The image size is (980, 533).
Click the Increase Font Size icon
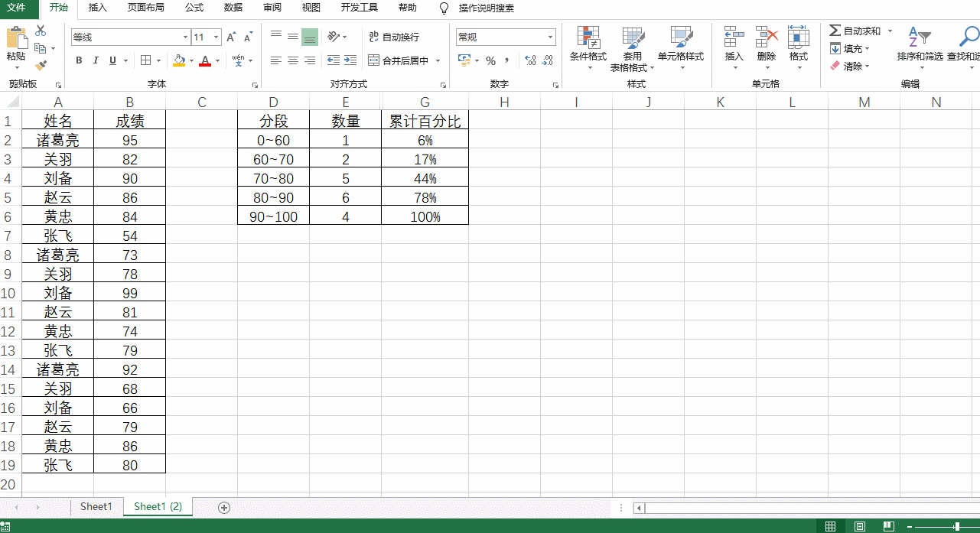(231, 37)
